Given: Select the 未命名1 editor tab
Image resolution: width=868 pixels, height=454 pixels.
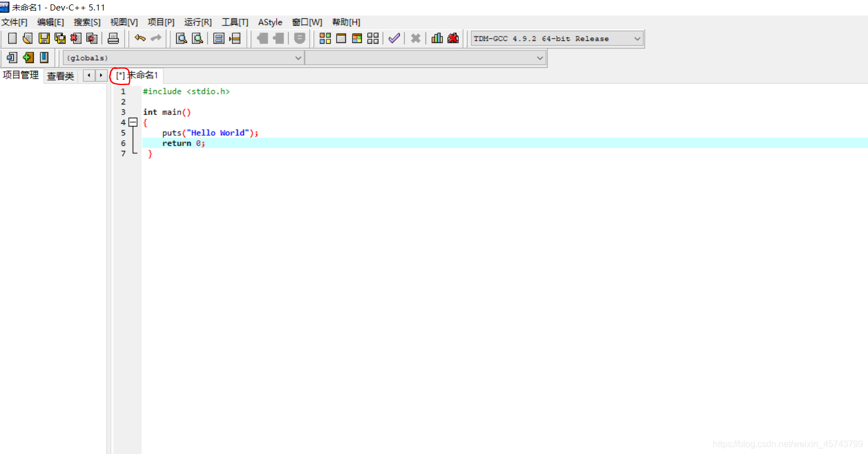Looking at the screenshot, I should click(x=137, y=75).
